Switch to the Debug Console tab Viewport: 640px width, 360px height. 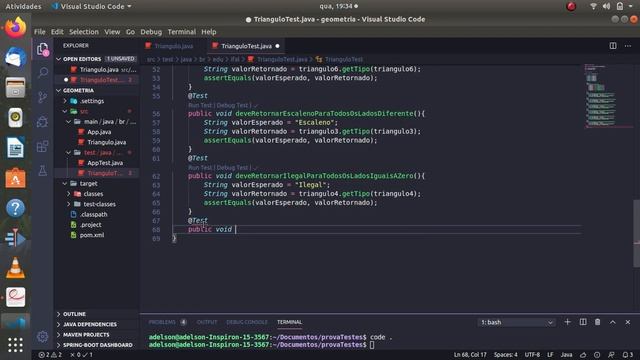pos(247,322)
